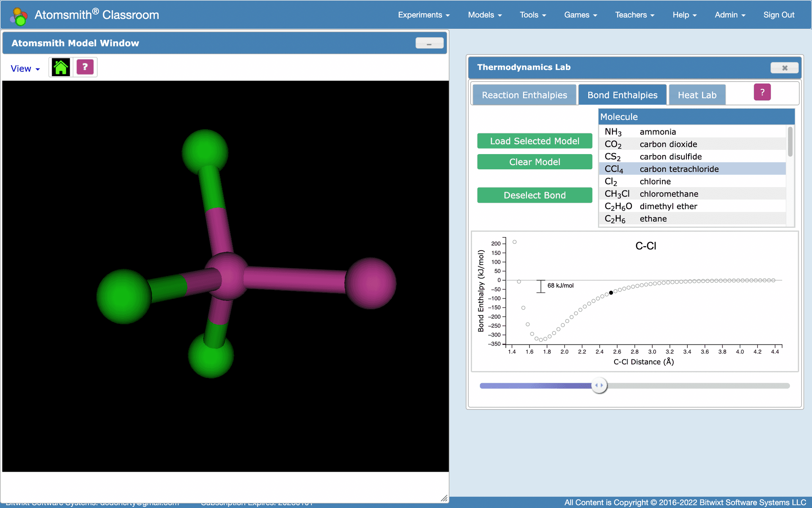Click the filled black point on graph
Viewport: 812px width, 508px height.
pyautogui.click(x=611, y=293)
